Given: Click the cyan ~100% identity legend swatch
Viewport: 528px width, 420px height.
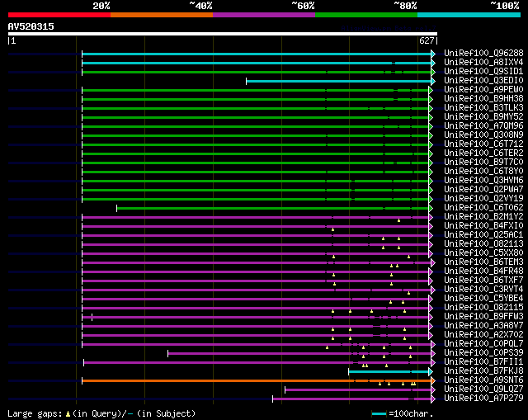Looking at the screenshot, I should pos(469,15).
